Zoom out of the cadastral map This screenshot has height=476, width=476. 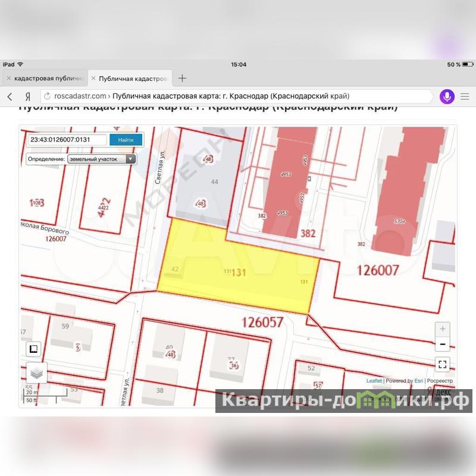click(441, 344)
